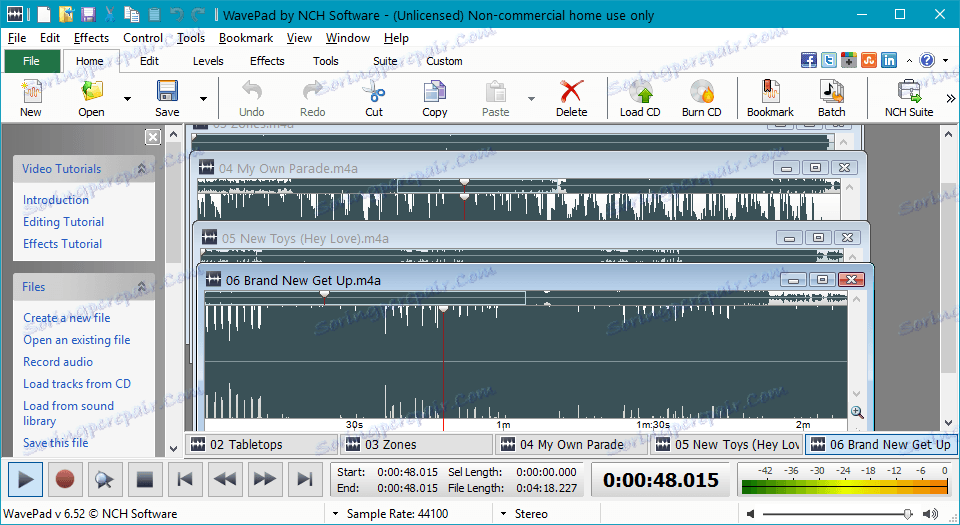This screenshot has height=525, width=960.
Task: Open the NCH Suite toolbox icon
Action: pos(909,92)
